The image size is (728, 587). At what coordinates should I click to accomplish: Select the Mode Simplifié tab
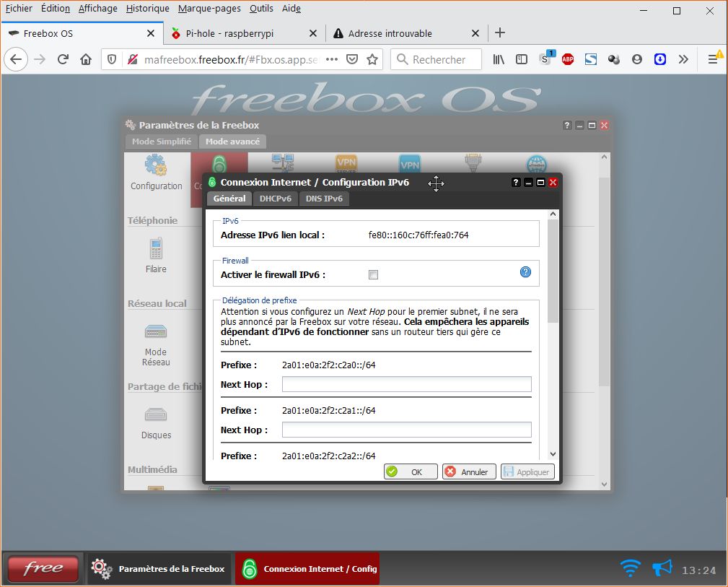162,142
